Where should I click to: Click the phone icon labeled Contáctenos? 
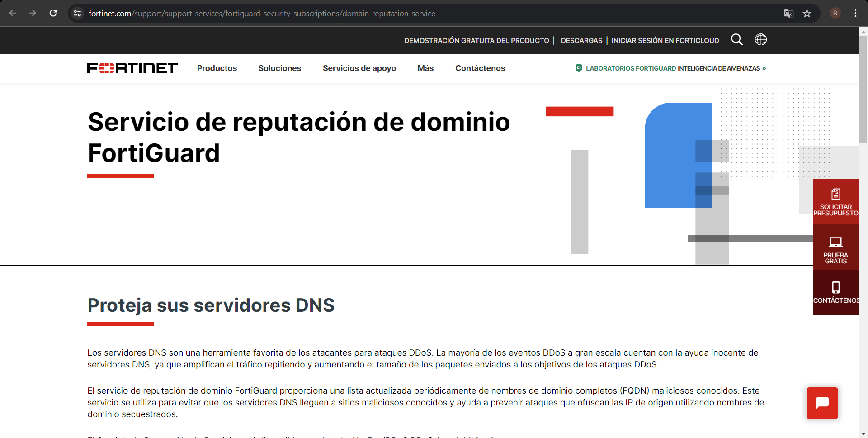click(837, 287)
